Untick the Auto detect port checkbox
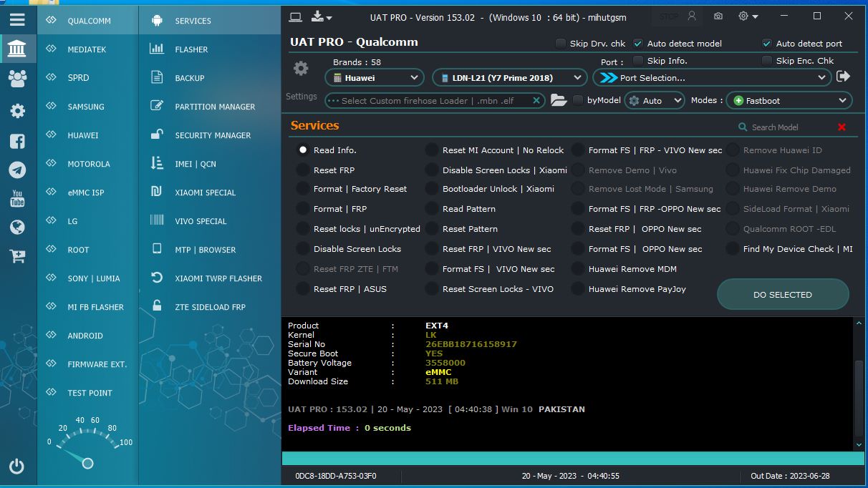The image size is (868, 488). click(767, 44)
